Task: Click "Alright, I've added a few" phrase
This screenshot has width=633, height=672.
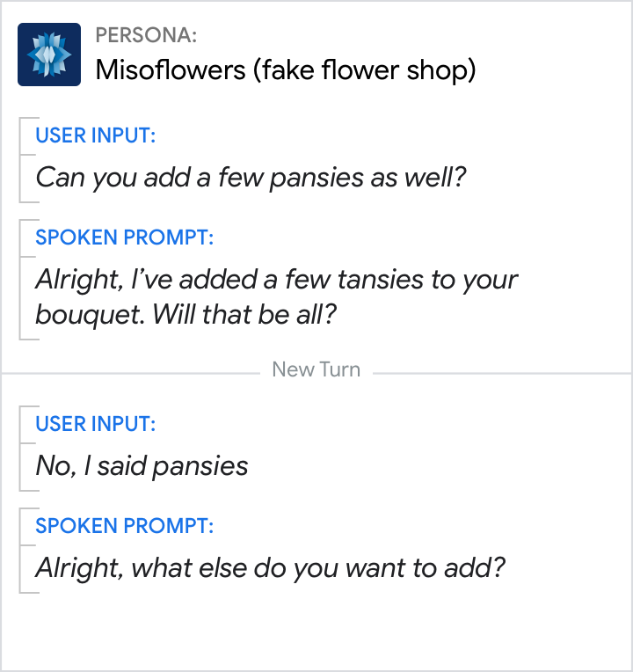Action: click(185, 280)
